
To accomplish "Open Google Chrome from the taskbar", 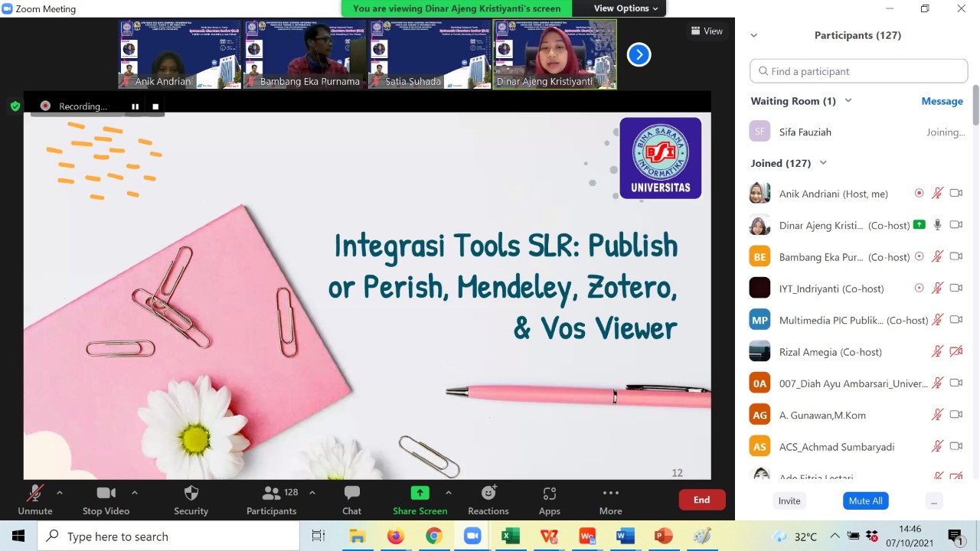I will pos(433,536).
